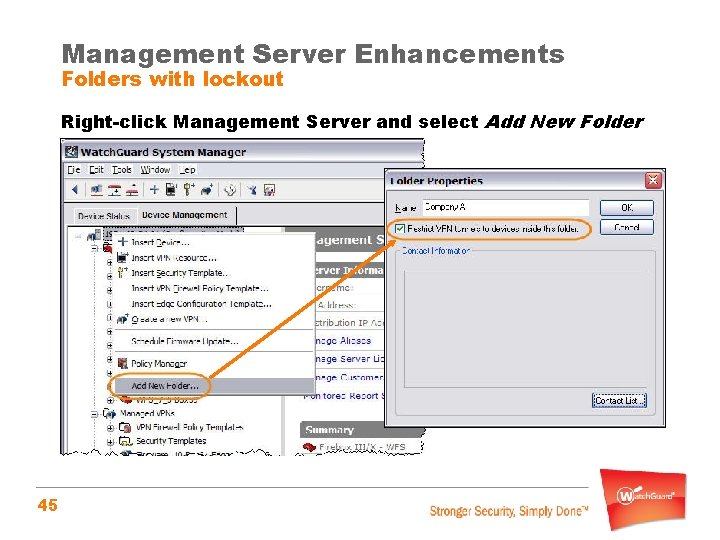This screenshot has width=720, height=540.
Task: Click the red Firebox icon in Summary
Action: pyautogui.click(x=309, y=446)
